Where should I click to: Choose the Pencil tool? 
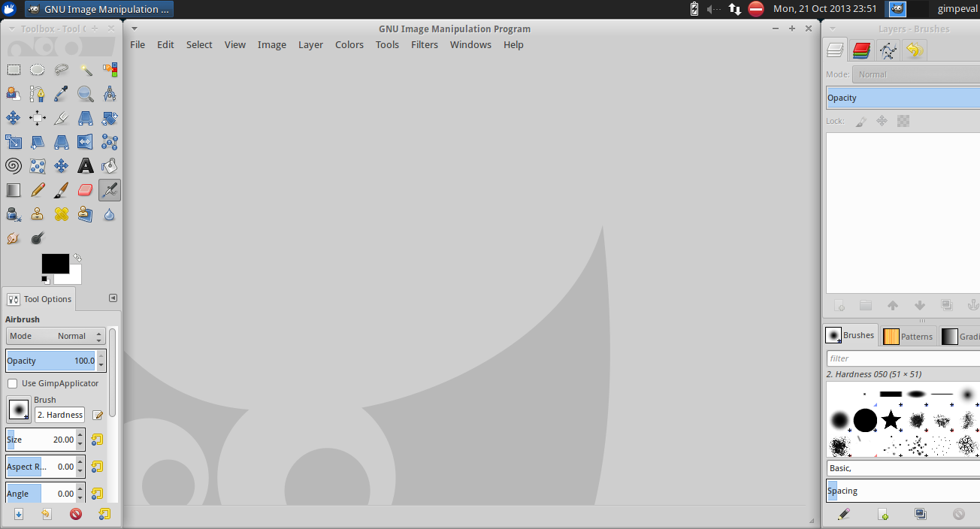(x=38, y=190)
